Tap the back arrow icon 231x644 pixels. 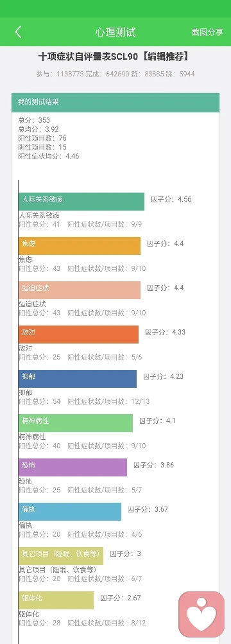[x=18, y=32]
